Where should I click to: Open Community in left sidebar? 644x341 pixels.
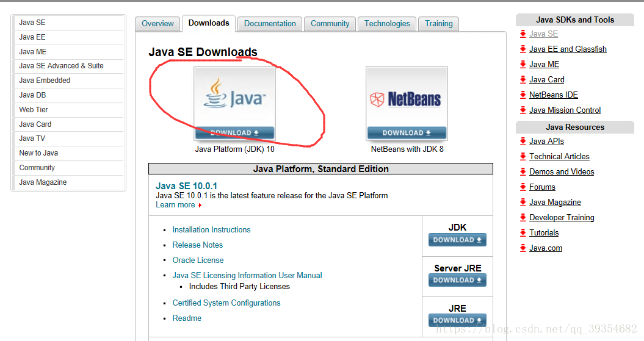68,168
